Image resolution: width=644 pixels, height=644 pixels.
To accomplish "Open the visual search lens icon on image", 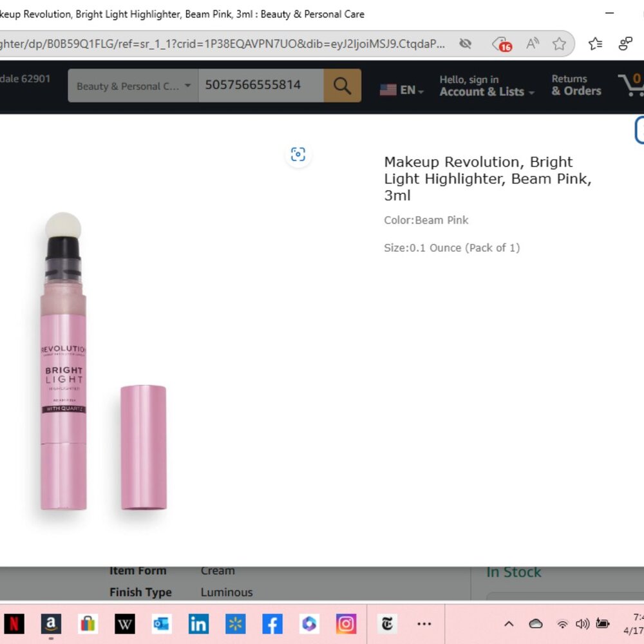I will pyautogui.click(x=298, y=155).
